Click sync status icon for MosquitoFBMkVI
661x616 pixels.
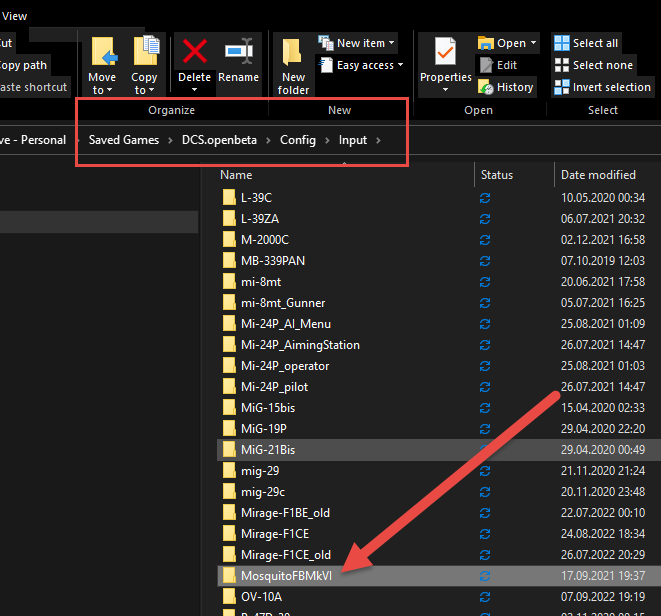click(x=485, y=576)
